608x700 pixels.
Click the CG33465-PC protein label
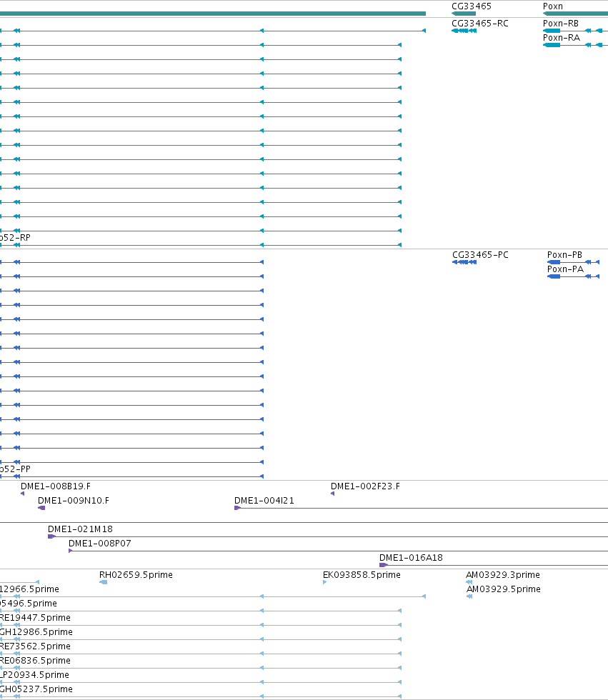(480, 254)
